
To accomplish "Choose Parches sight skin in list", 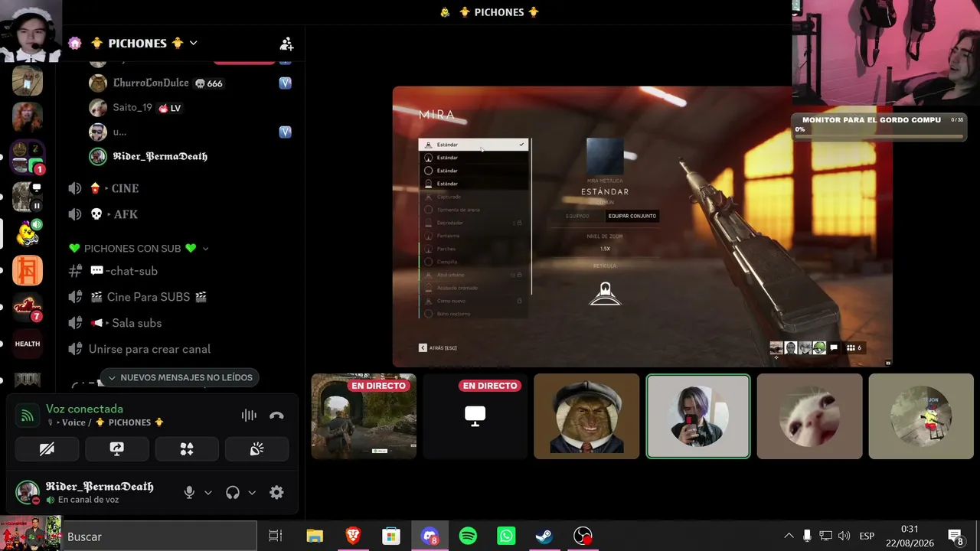I will 473,249.
